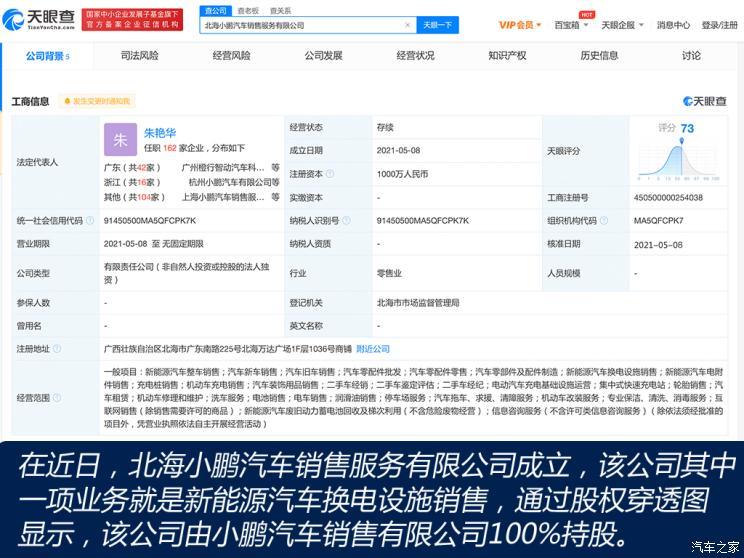Select the 查老板 search tab
Screen dimensions: 744x558
[248, 10]
